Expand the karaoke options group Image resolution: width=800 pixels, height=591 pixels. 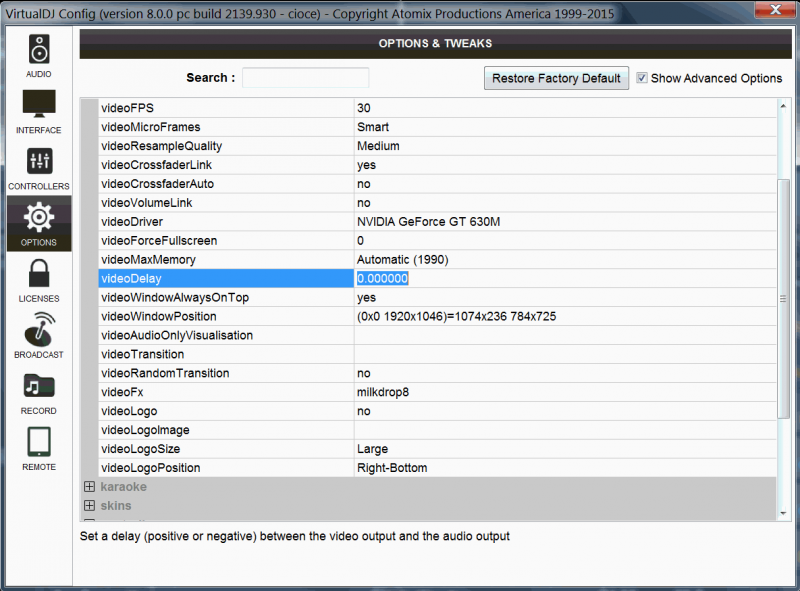[89, 486]
